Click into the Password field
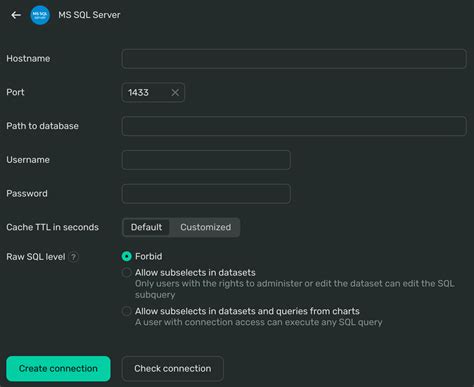This screenshot has height=387, width=474. pos(206,194)
